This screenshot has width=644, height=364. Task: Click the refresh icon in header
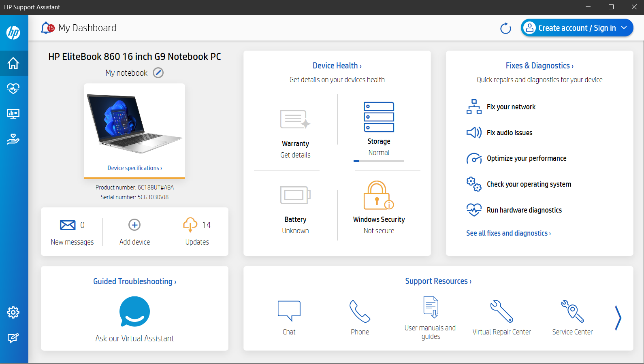[505, 28]
